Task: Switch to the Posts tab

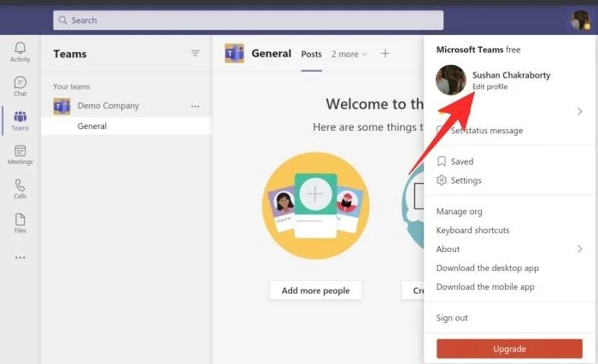Action: coord(311,54)
